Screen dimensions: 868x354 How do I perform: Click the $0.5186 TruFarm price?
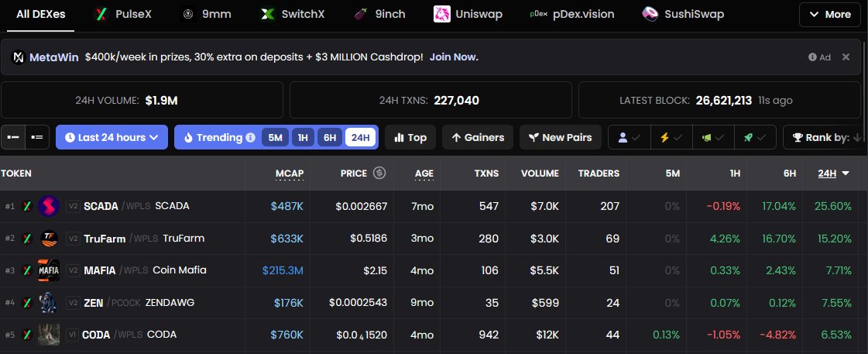pyautogui.click(x=368, y=239)
